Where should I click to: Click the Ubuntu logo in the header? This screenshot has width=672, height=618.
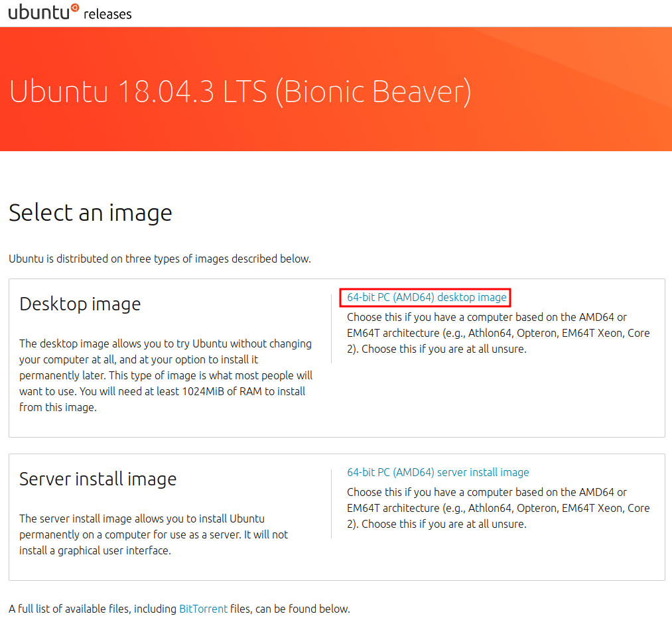click(44, 12)
